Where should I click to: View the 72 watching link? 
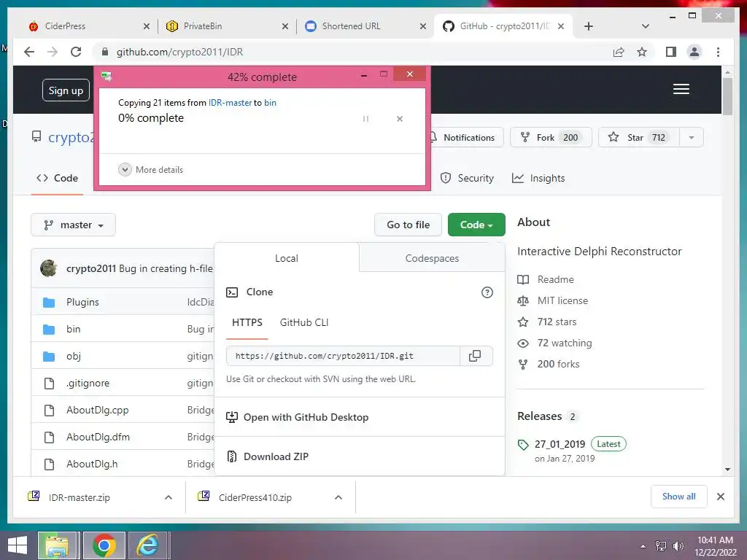(555, 343)
